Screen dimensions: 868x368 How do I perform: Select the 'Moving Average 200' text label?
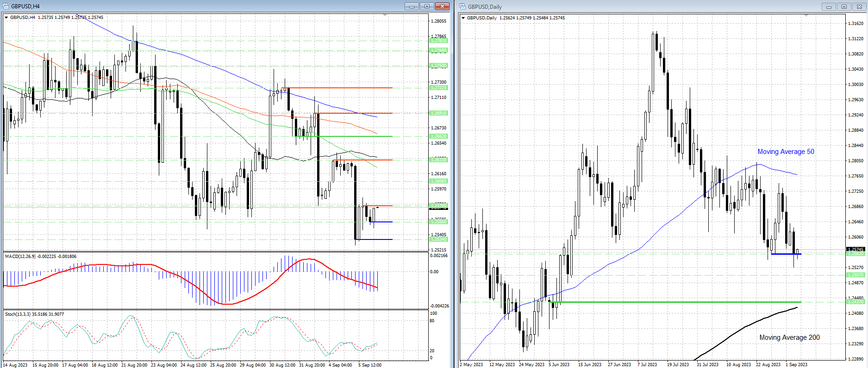(789, 337)
